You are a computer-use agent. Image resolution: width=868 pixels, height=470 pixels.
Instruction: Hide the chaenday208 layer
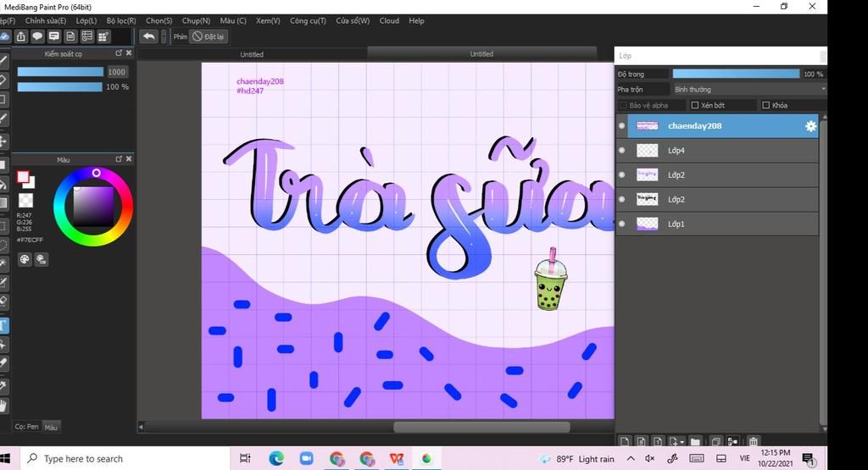tap(621, 126)
